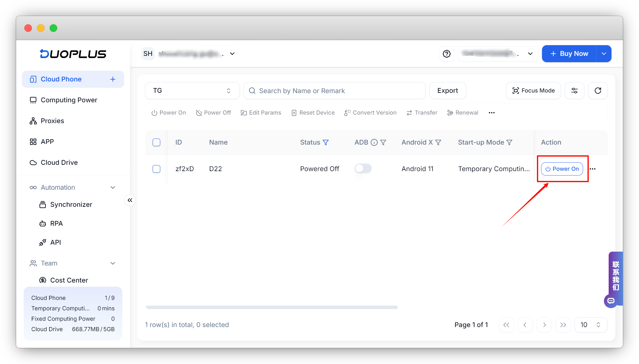Open Android X column filter icon
Screen dimensions: 639x364
[x=438, y=142]
